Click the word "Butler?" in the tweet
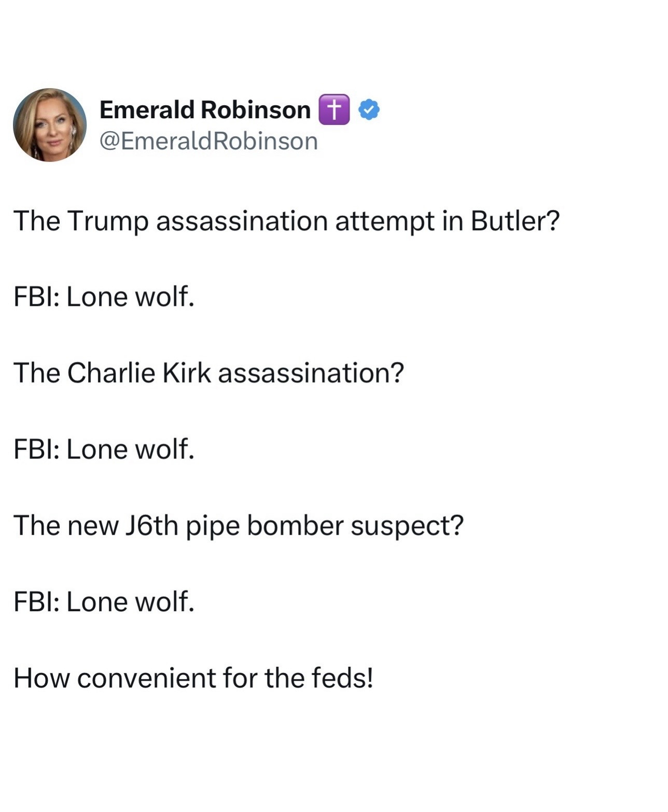668x812 pixels. (x=516, y=221)
